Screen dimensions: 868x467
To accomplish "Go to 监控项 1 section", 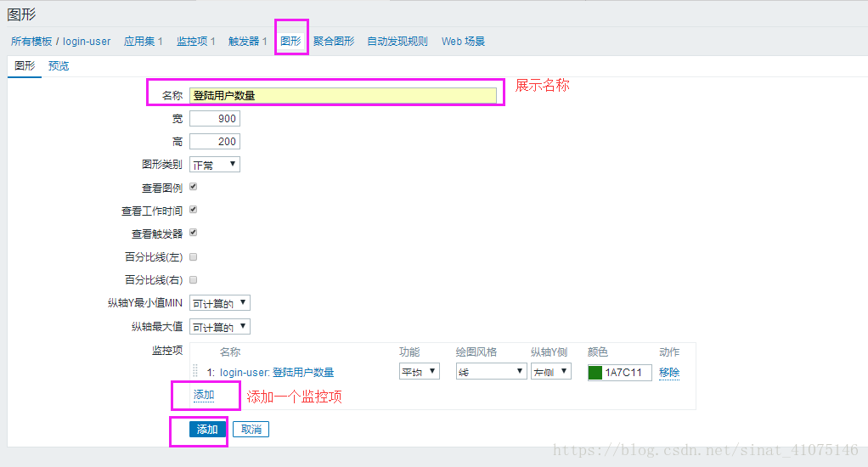I will coord(196,42).
